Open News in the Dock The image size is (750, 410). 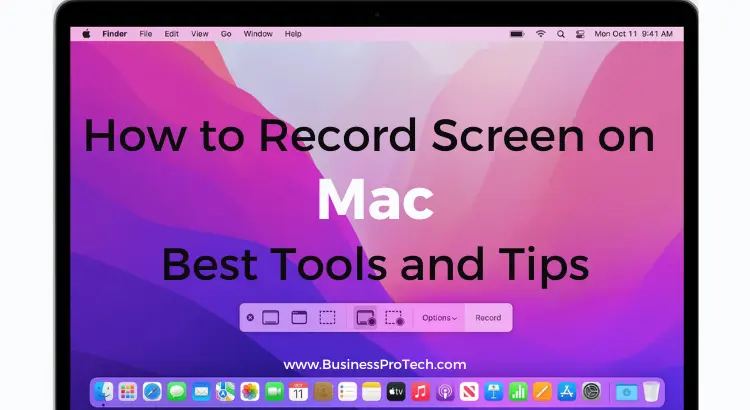click(x=469, y=392)
